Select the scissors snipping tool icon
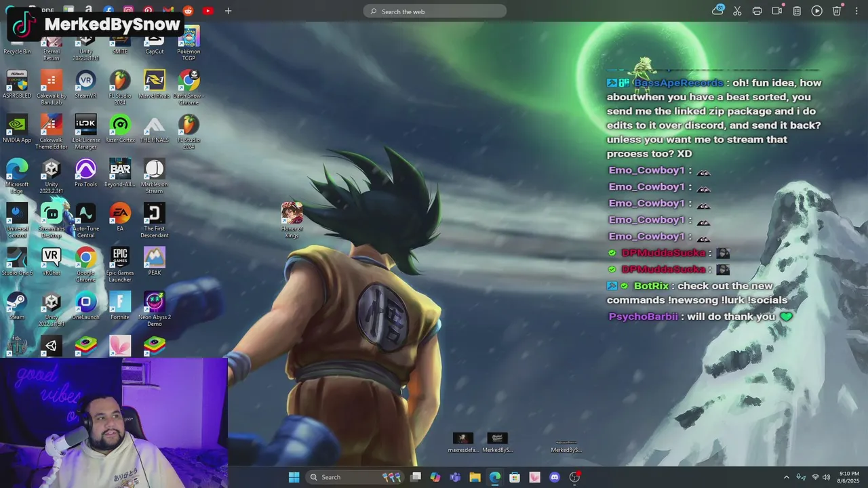The width and height of the screenshot is (868, 488). (737, 11)
